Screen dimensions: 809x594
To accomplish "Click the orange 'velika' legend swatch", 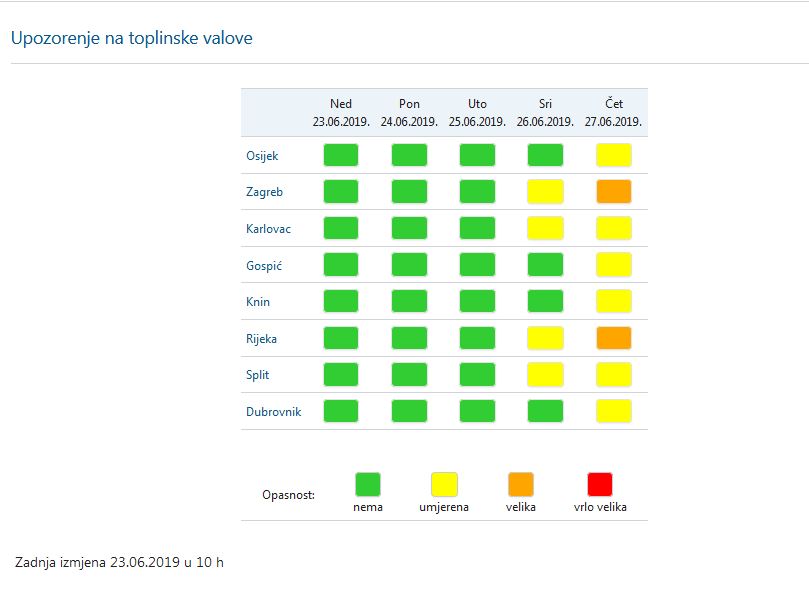I will click(521, 485).
